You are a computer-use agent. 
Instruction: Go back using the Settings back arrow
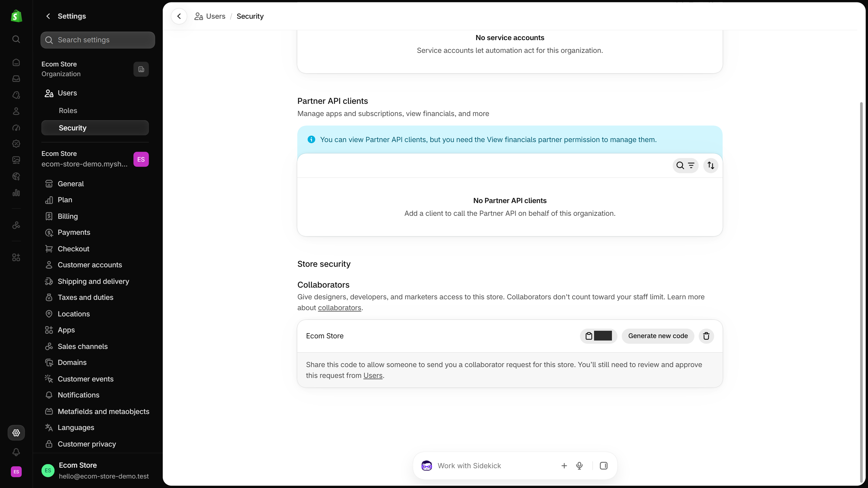pyautogui.click(x=48, y=16)
